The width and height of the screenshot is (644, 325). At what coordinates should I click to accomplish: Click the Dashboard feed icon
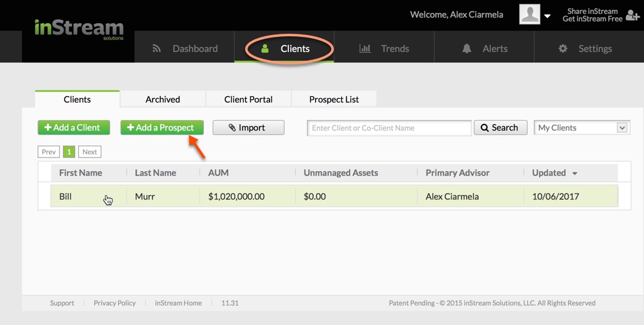[156, 48]
